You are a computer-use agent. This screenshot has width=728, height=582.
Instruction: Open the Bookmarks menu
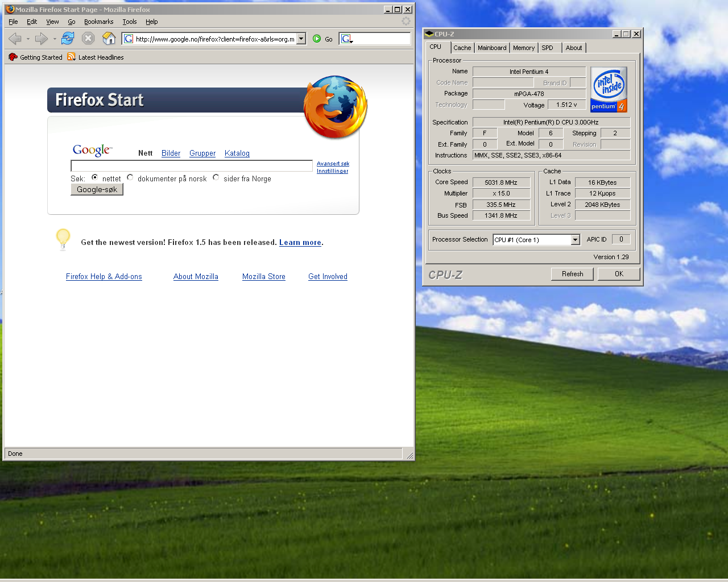click(99, 22)
